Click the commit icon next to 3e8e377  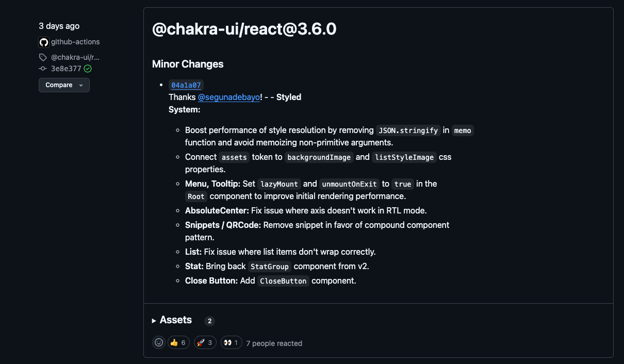point(43,69)
